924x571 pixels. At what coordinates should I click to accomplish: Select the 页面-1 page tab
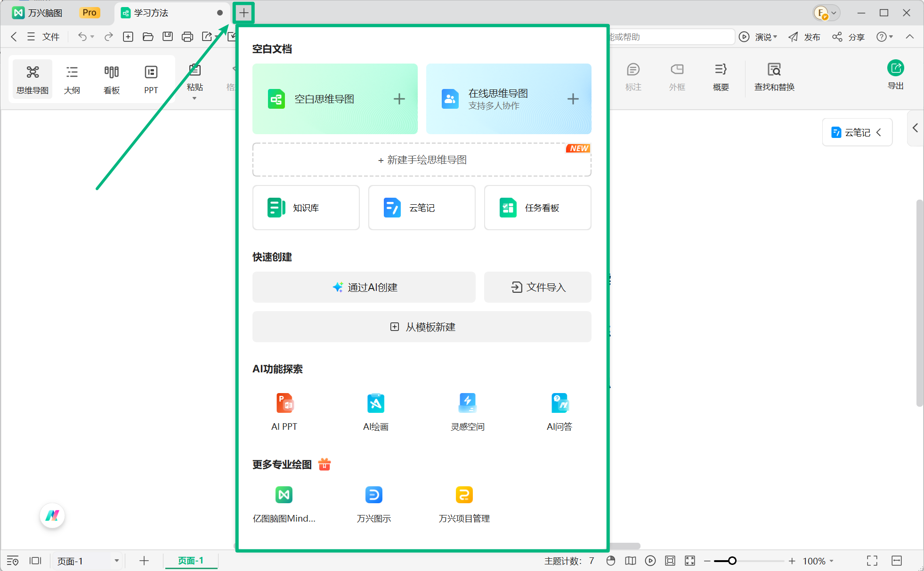point(191,561)
